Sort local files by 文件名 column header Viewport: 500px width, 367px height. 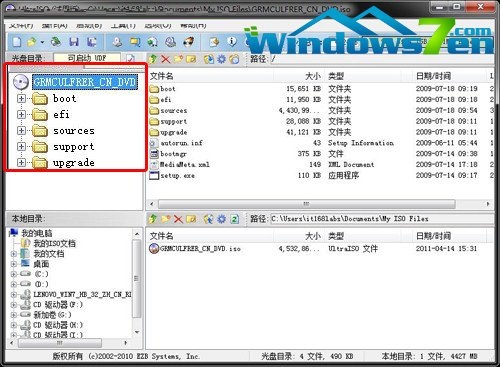[210, 236]
